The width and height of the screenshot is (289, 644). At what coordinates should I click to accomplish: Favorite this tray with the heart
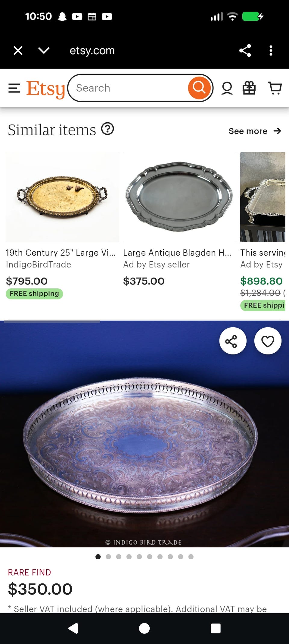pos(268,341)
